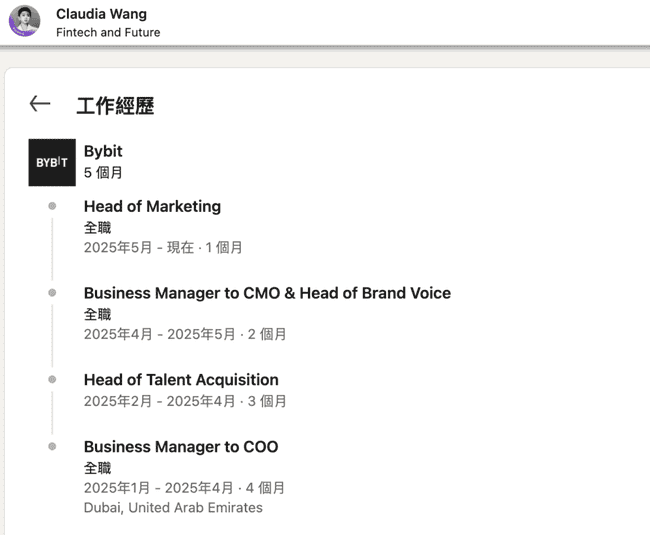Click the 工作經歷 section heading
This screenshot has width=650, height=535.
[x=115, y=106]
